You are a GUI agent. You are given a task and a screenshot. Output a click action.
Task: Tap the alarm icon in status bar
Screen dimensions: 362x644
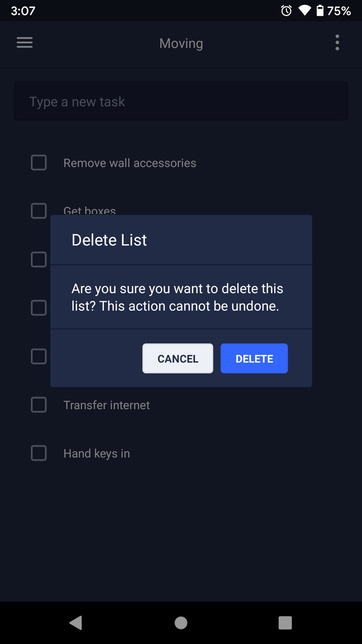286,11
